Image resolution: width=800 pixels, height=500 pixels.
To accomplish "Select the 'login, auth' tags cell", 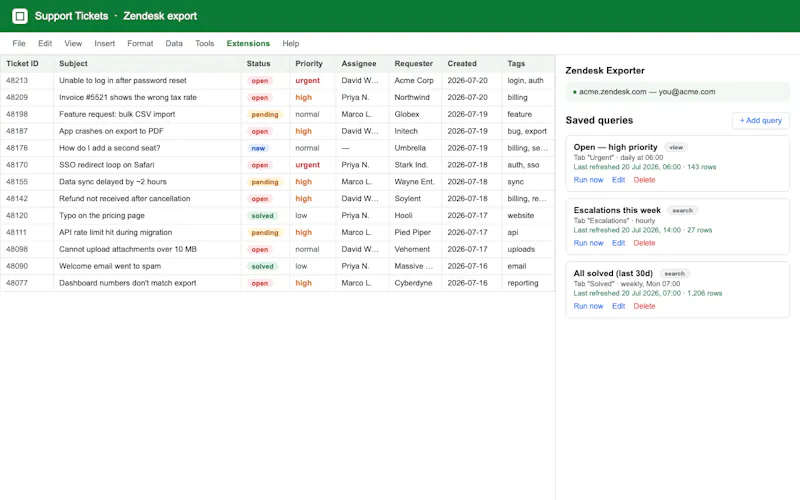I will [x=528, y=81].
